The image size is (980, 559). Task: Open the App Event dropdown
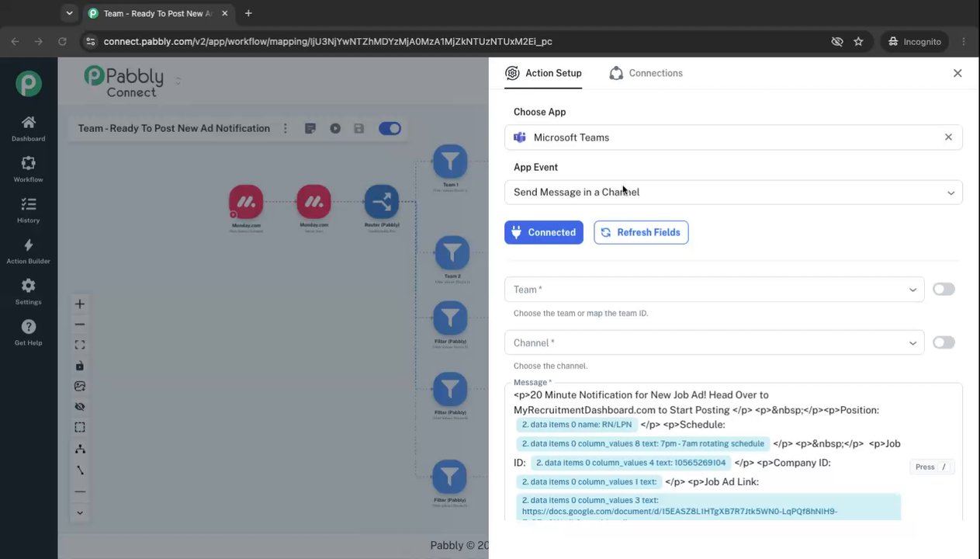733,193
